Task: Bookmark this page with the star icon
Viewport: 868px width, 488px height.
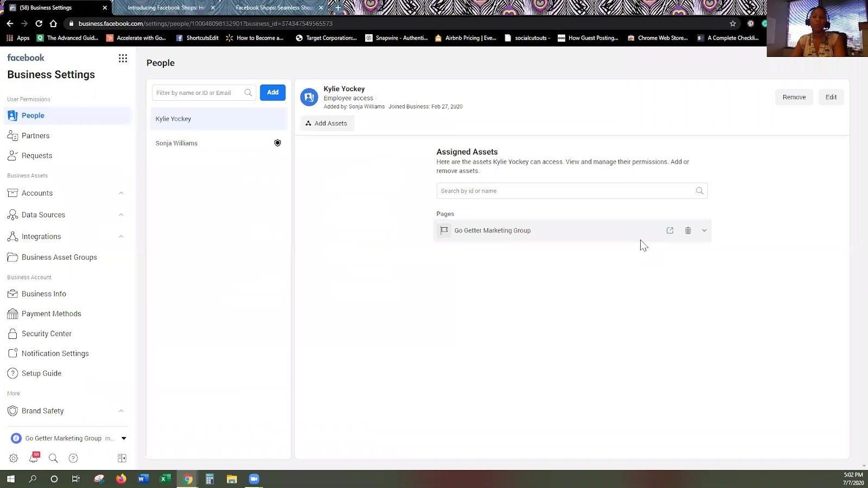Action: (733, 23)
